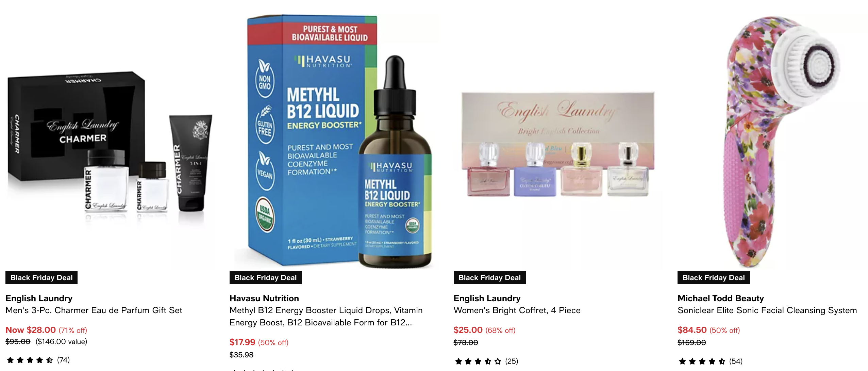Open the English Laundry Bright Coffret image
The height and width of the screenshot is (371, 868).
(558, 145)
